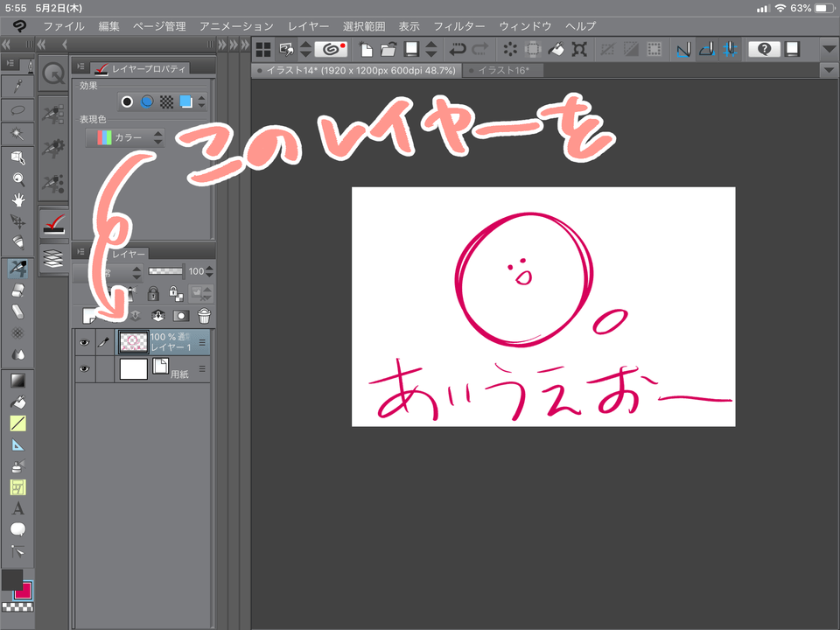840x630 pixels.
Task: Select the Fill bucket tool
Action: [17, 402]
